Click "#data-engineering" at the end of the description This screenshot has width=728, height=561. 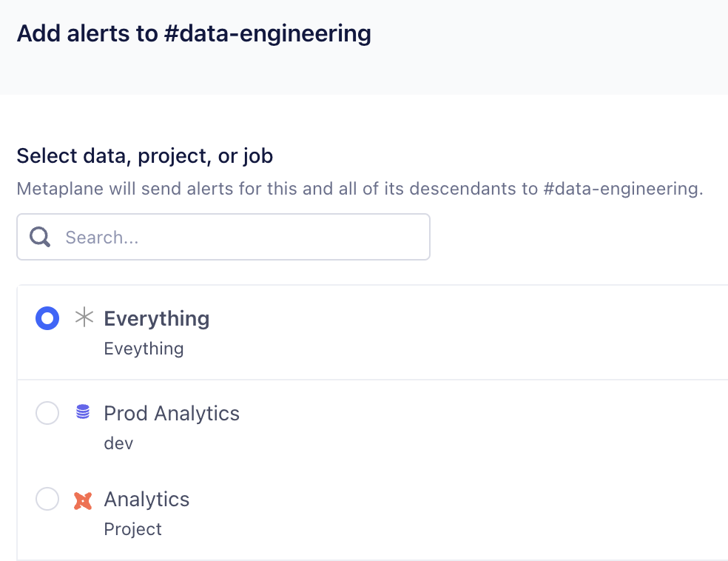coord(621,189)
